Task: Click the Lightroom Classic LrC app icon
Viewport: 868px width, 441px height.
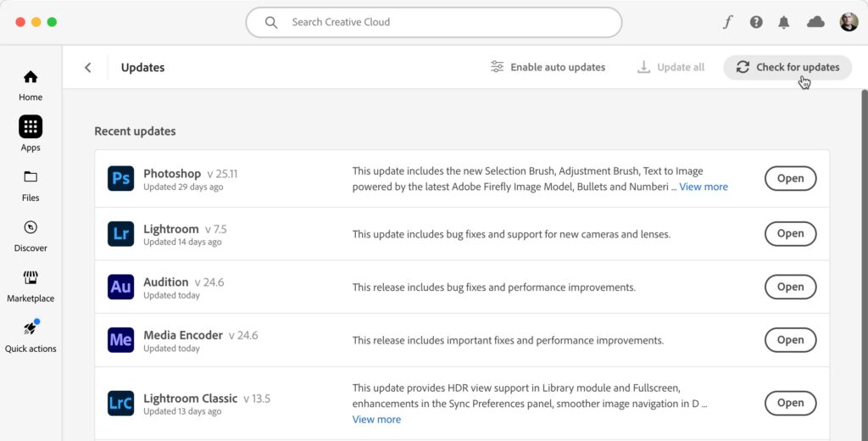Action: (x=120, y=404)
